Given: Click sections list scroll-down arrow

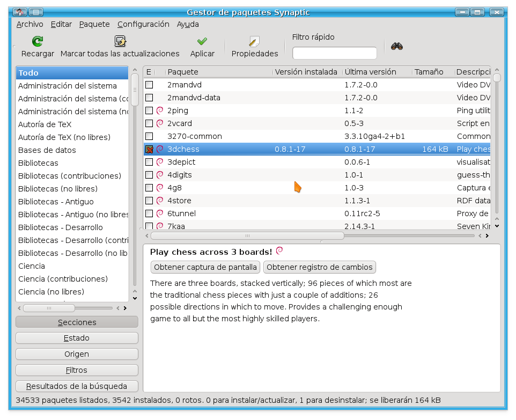Looking at the screenshot, I should click(135, 299).
